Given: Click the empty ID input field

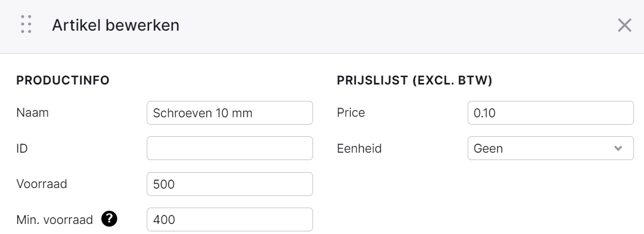Looking at the screenshot, I should [230, 148].
